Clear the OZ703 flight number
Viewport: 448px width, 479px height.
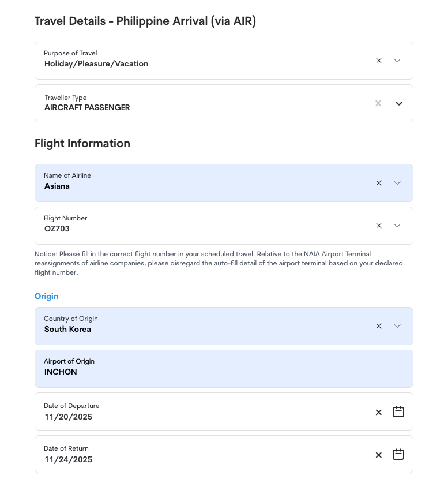point(379,226)
